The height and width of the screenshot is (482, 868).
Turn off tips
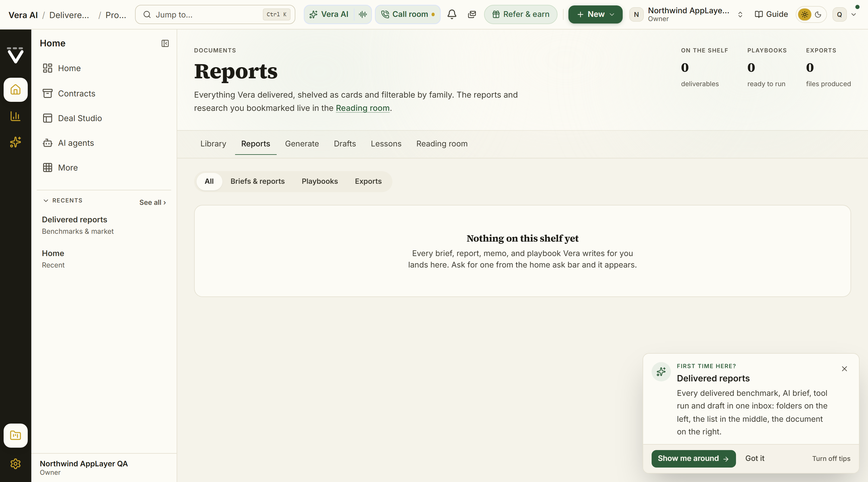(831, 459)
